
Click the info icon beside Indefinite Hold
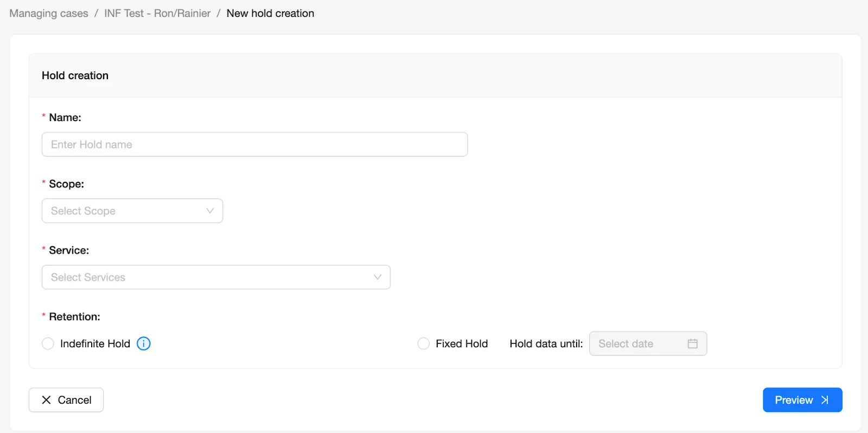143,343
